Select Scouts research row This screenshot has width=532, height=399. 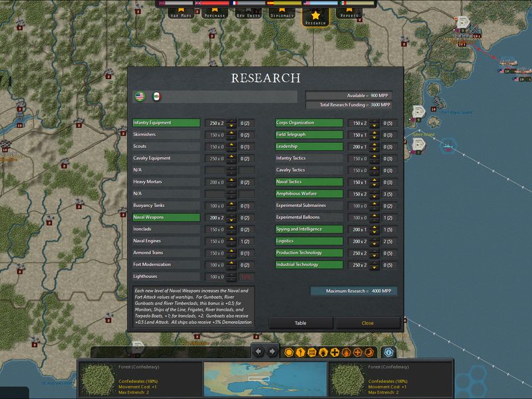[x=166, y=146]
